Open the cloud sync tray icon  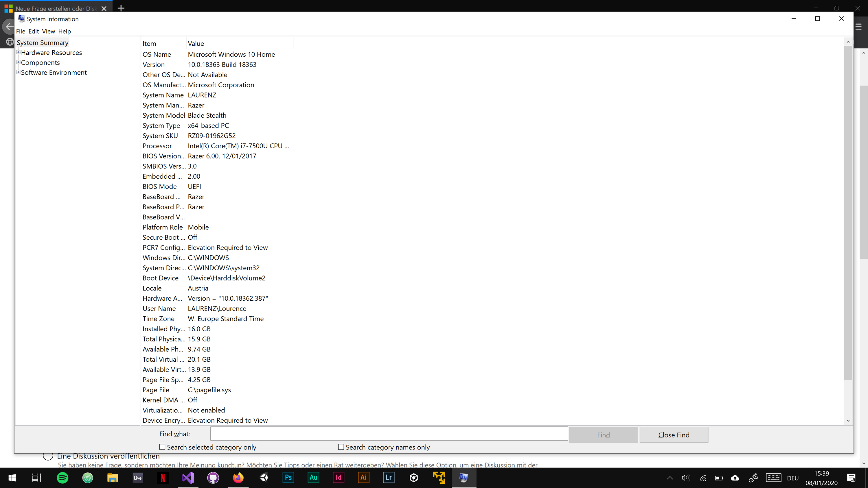(735, 478)
